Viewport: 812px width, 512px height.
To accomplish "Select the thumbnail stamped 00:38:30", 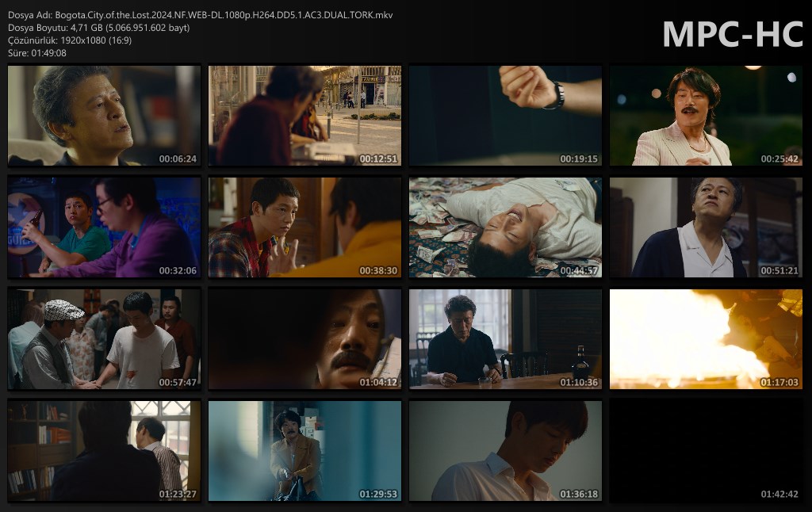I will pos(304,227).
